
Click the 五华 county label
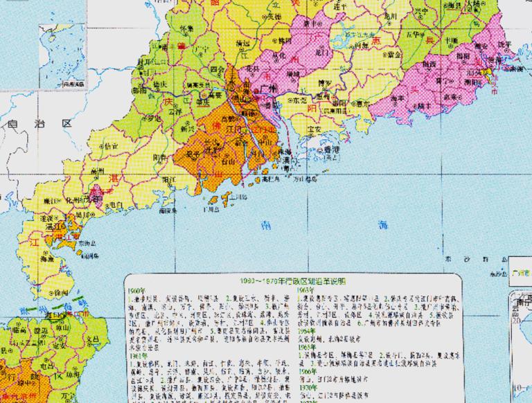(413, 35)
